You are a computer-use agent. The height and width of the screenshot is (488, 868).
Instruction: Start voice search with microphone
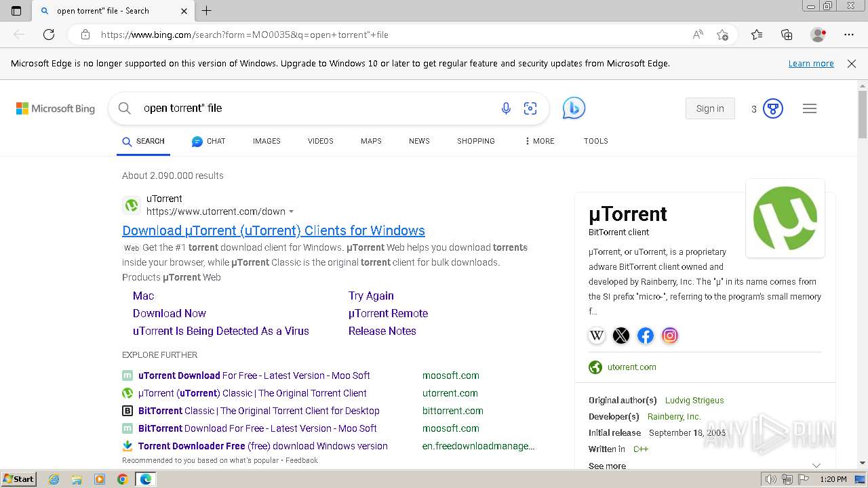pos(506,108)
